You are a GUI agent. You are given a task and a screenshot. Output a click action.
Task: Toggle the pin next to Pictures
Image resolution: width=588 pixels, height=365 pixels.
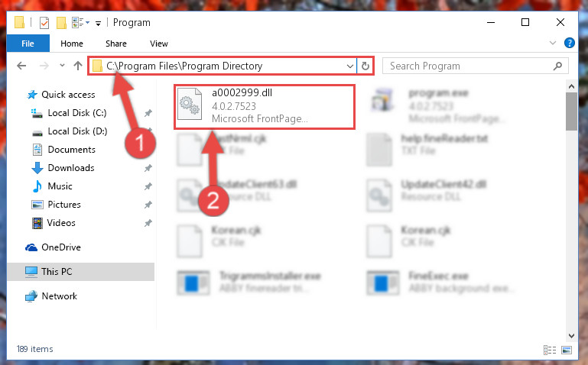[148, 205]
